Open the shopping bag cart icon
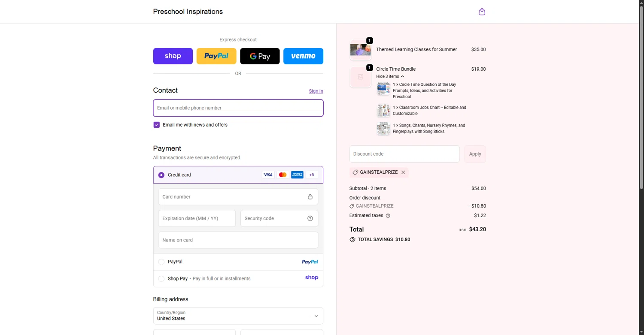 (x=482, y=12)
